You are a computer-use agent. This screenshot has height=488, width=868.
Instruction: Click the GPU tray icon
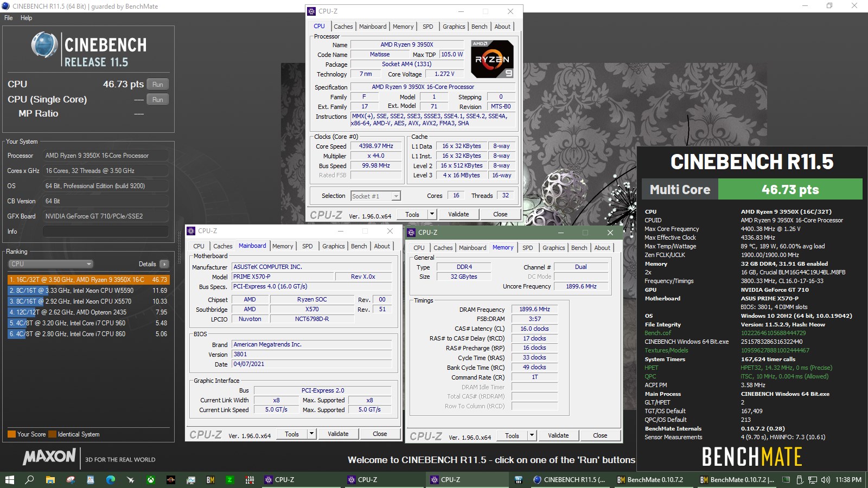coord(786,480)
